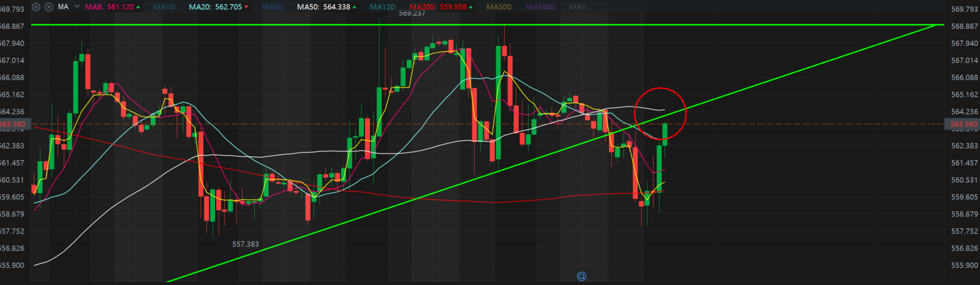Click the 568.867 label on right price axis
This screenshot has height=285, width=980.
click(964, 26)
